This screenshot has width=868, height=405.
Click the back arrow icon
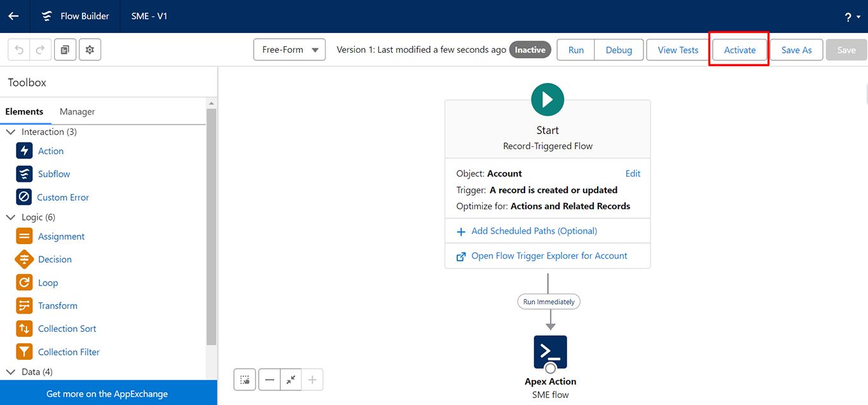[x=13, y=17]
